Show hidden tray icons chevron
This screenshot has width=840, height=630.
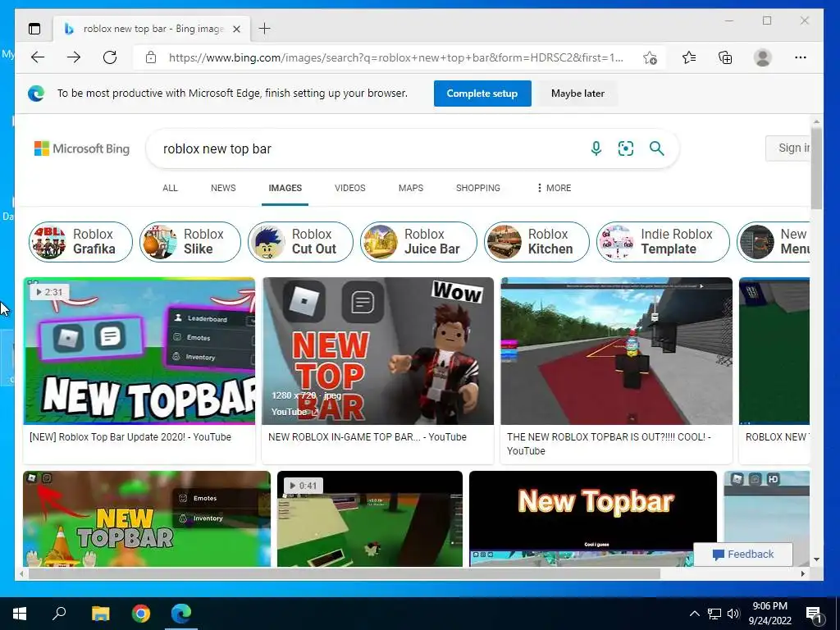coord(694,614)
